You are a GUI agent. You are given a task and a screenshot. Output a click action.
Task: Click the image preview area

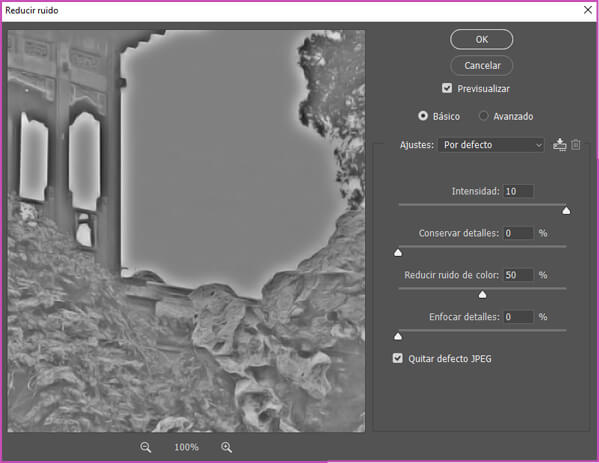(x=186, y=231)
